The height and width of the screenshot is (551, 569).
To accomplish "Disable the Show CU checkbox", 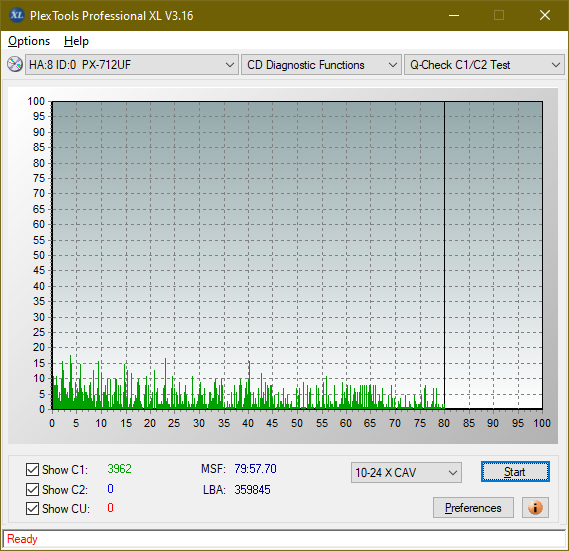I will (x=32, y=508).
